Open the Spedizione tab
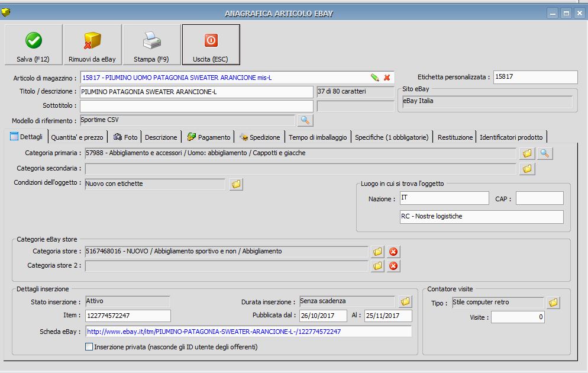Viewport: 588px width, 373px height. [x=260, y=137]
